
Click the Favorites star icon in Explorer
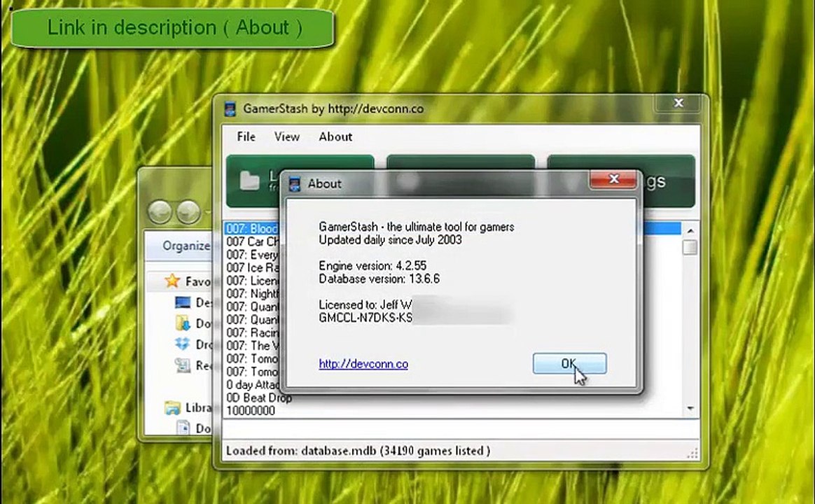172,281
